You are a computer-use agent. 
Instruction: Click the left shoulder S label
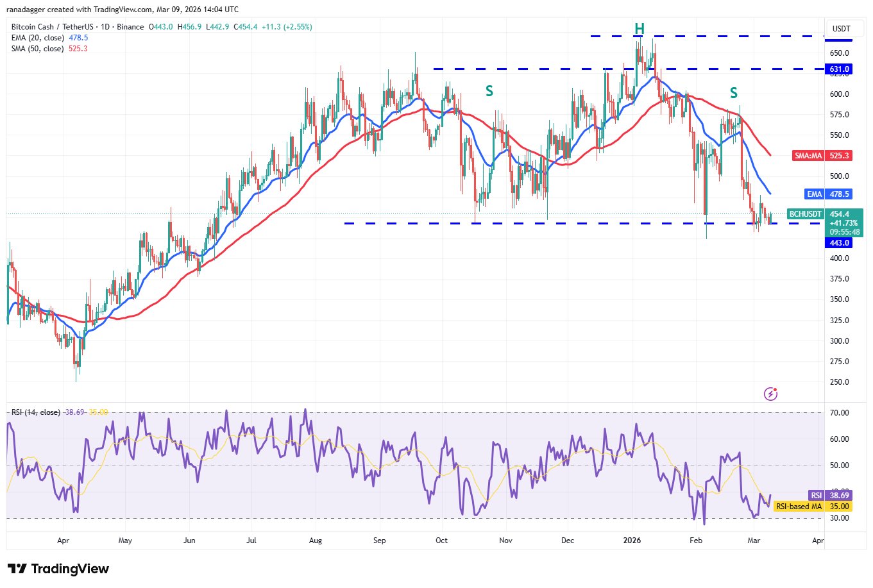[489, 92]
